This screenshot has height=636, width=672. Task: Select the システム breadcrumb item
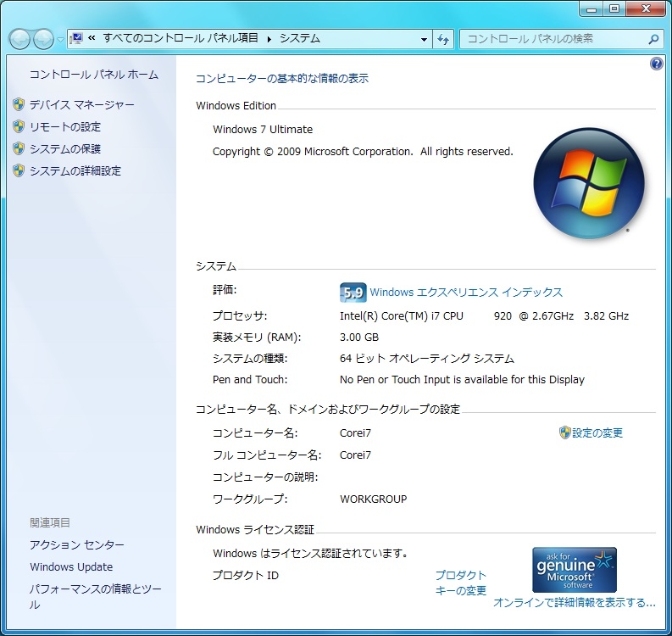(300, 39)
